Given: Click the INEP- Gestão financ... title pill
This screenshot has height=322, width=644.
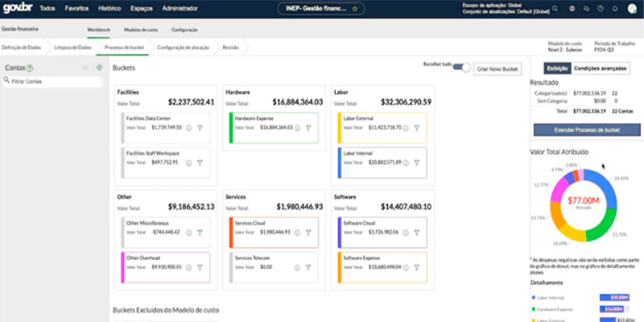Looking at the screenshot, I should pos(320,9).
